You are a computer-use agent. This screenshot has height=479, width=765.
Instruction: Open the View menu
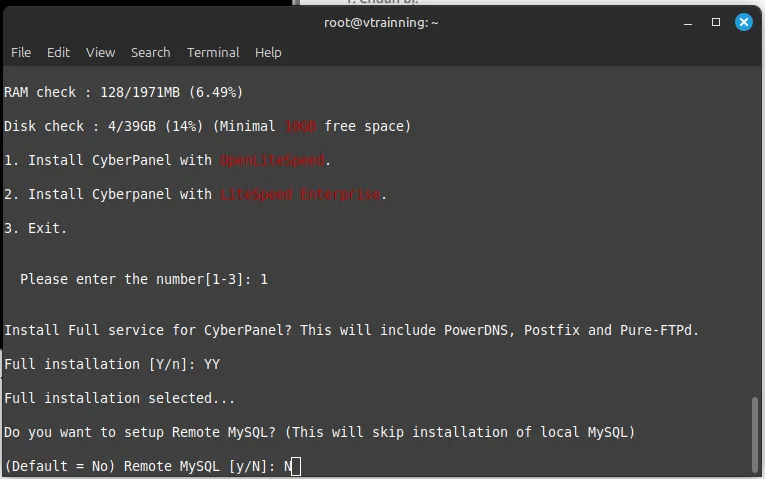[x=100, y=52]
